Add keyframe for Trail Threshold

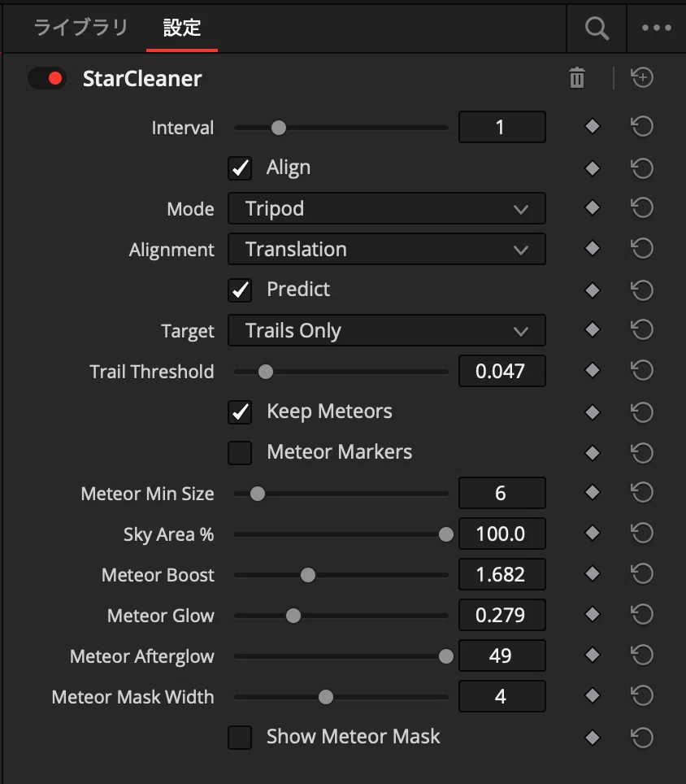pyautogui.click(x=593, y=371)
